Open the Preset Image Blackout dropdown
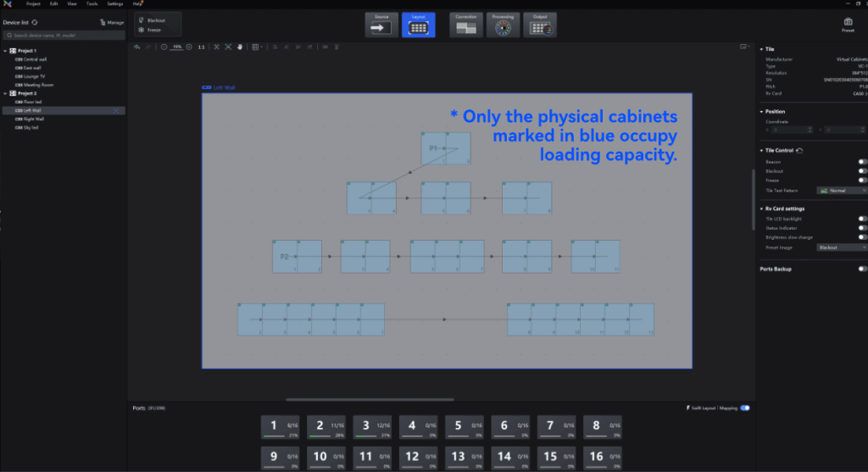This screenshot has height=472, width=868. [x=842, y=247]
